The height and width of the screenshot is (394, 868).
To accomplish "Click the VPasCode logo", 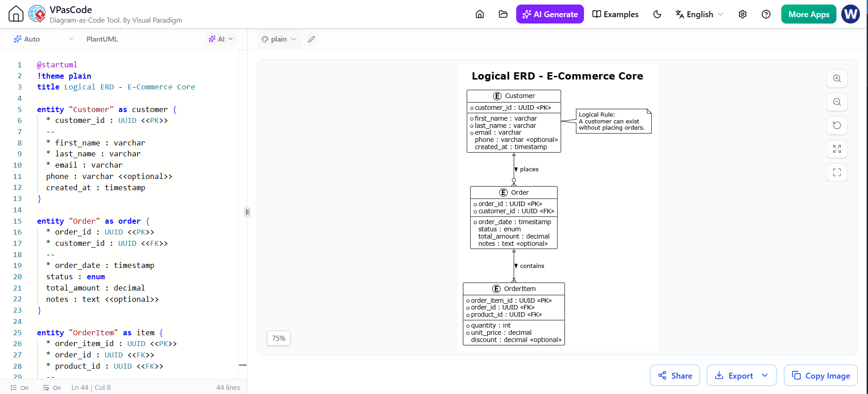I will (x=37, y=14).
